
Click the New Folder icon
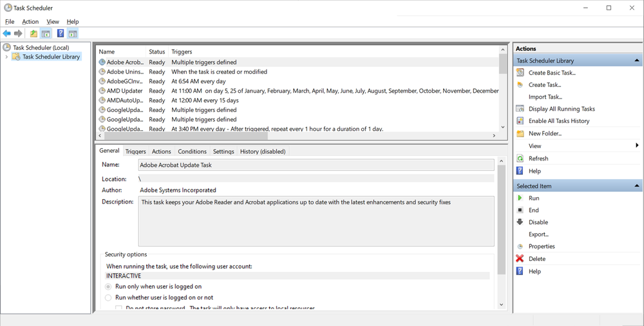[520, 133]
